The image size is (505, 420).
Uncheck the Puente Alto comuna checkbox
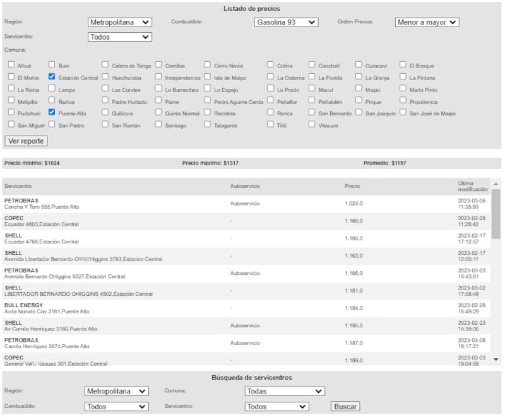[x=52, y=113]
